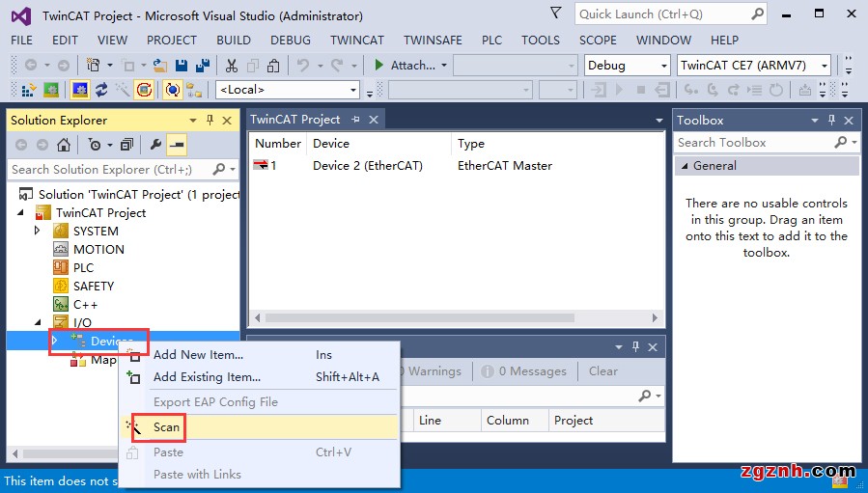Click the Save All toolbar icon

point(203,66)
